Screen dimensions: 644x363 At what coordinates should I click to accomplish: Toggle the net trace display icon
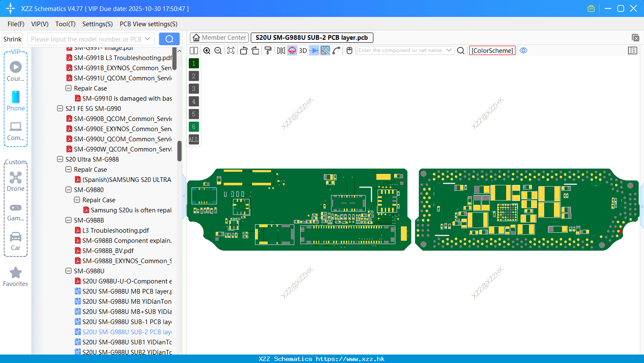(x=325, y=50)
